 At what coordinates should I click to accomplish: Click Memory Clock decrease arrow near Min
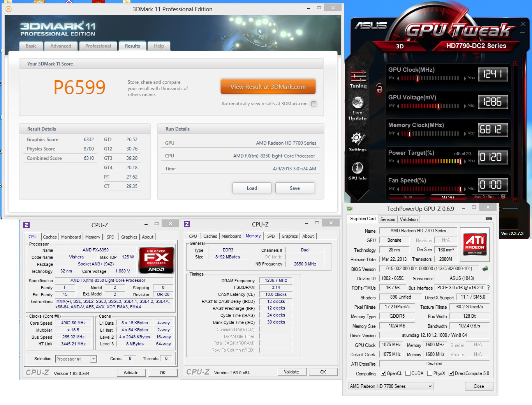pos(398,134)
